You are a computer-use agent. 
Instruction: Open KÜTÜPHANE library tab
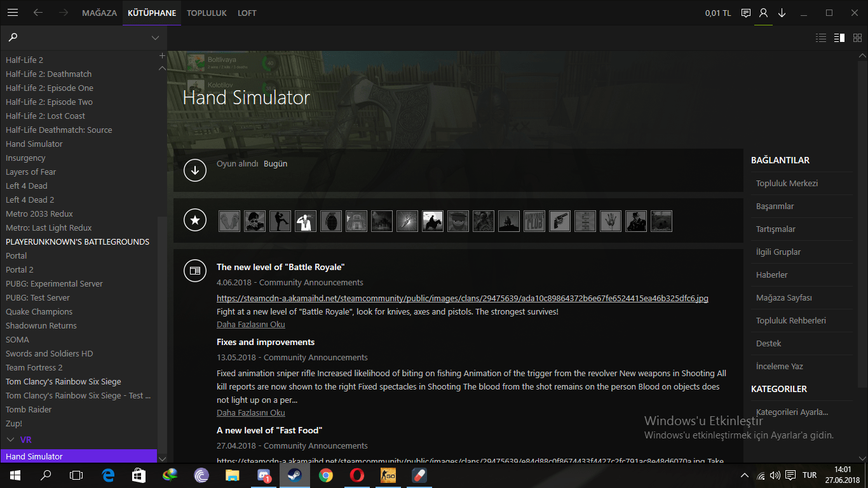pos(152,13)
